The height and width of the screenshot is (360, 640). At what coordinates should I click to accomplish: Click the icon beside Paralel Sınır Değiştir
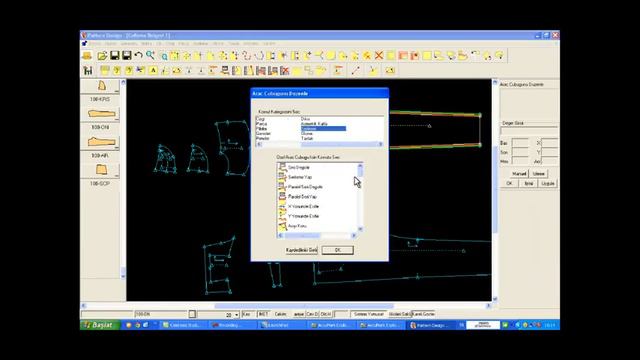click(282, 187)
